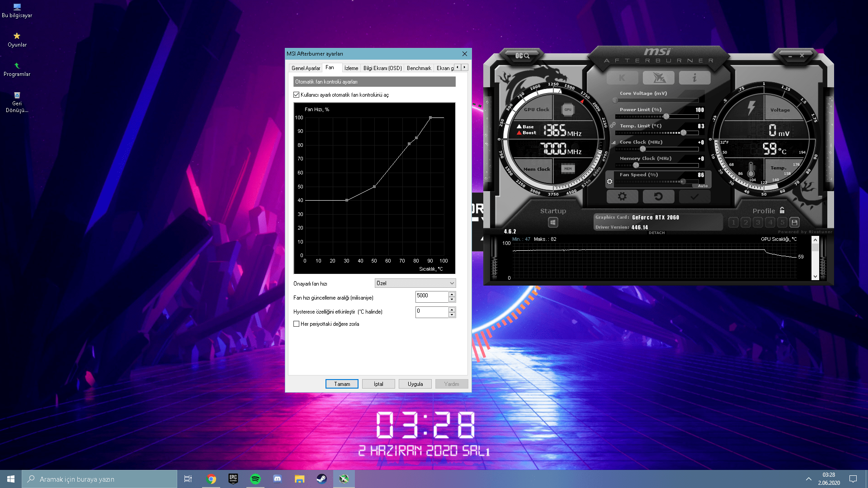Click the OC Scanner button

click(522, 56)
